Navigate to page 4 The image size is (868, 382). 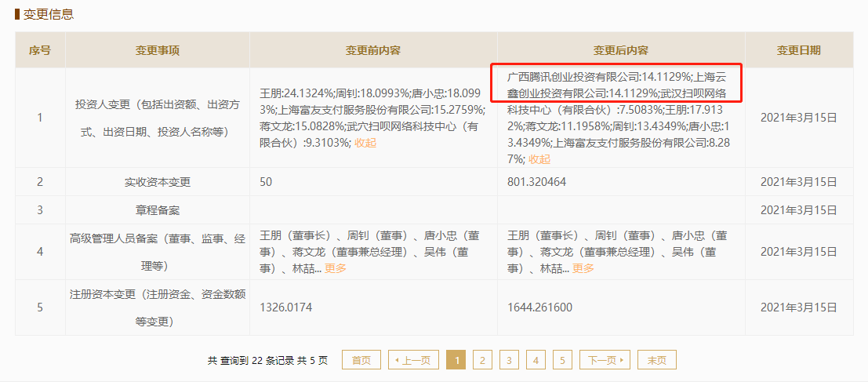coord(536,360)
